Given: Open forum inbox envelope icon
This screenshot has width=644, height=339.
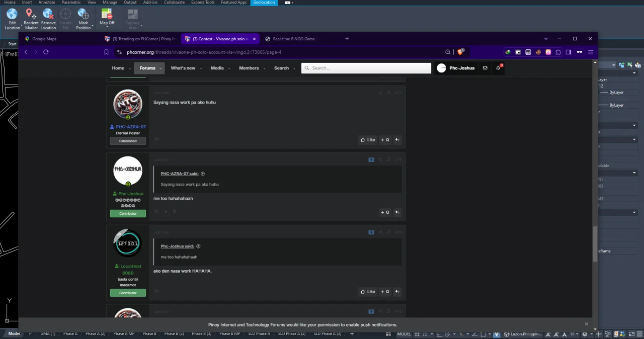Looking at the screenshot, I should coord(485,68).
